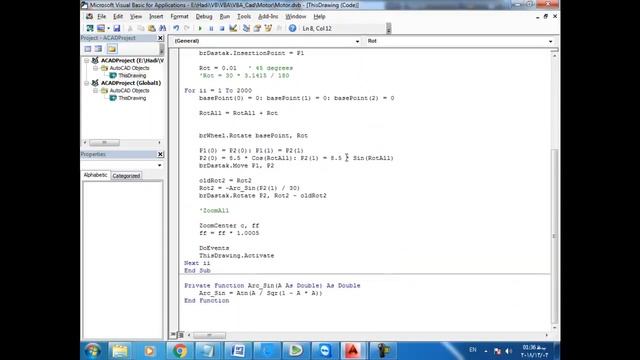Click Full Module View button at code window bottom
The height and width of the screenshot is (360, 640).
180,335
